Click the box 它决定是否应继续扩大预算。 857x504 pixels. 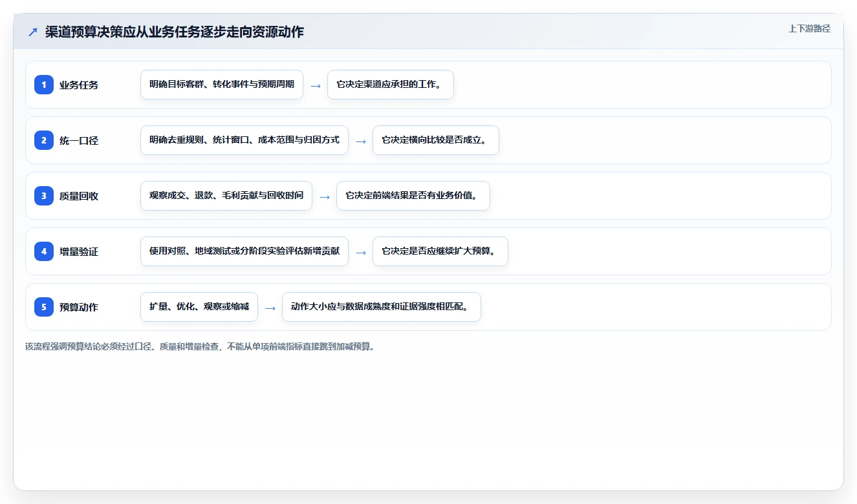click(x=440, y=251)
